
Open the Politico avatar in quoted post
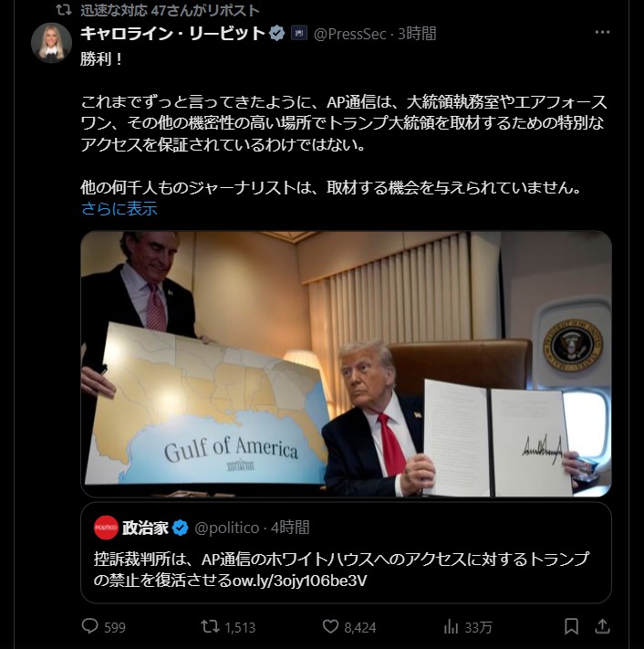coord(106,528)
